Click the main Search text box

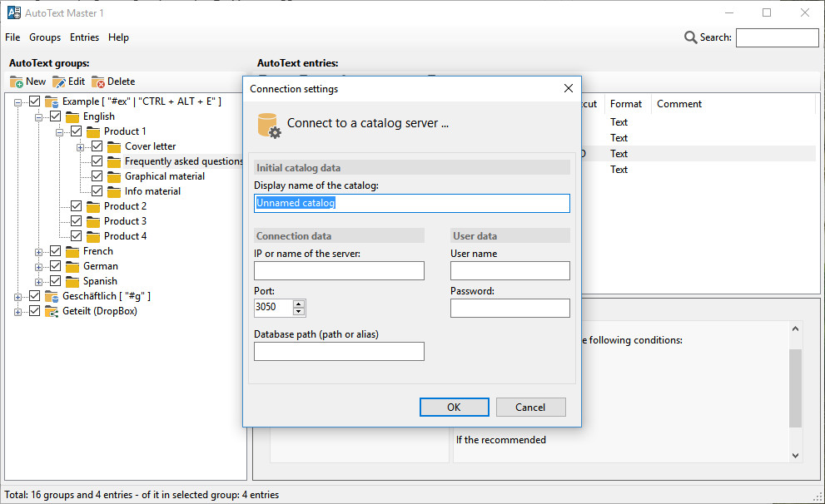[777, 37]
